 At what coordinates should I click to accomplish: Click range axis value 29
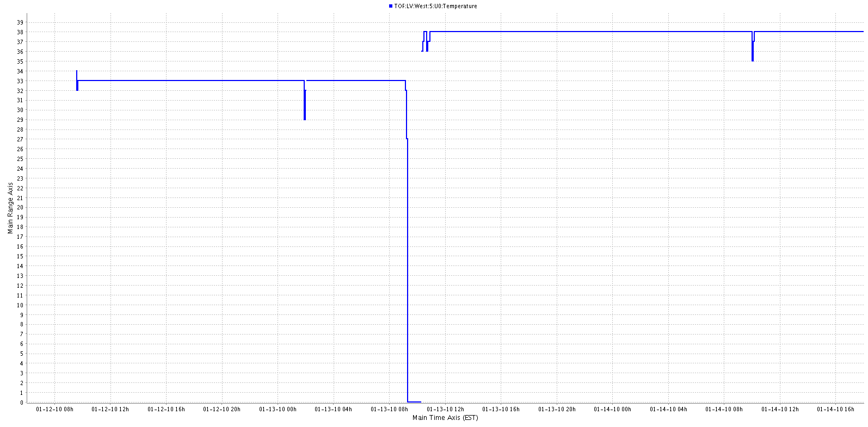pos(20,120)
